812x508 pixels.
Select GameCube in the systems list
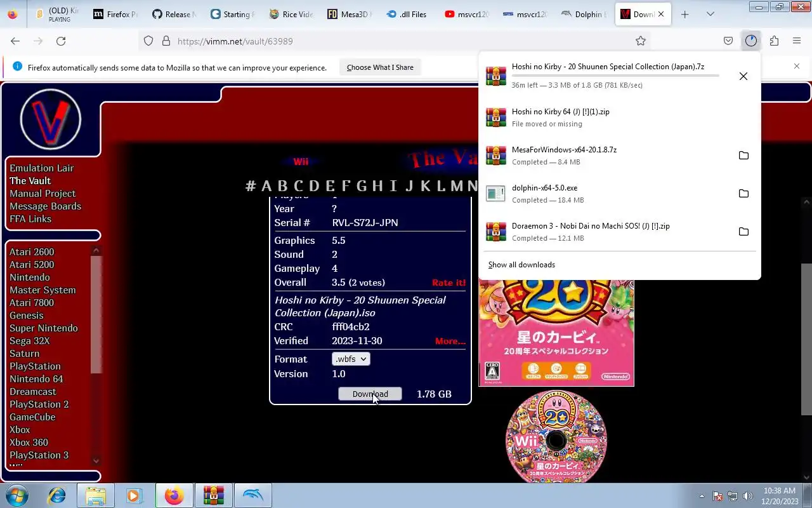pyautogui.click(x=32, y=417)
